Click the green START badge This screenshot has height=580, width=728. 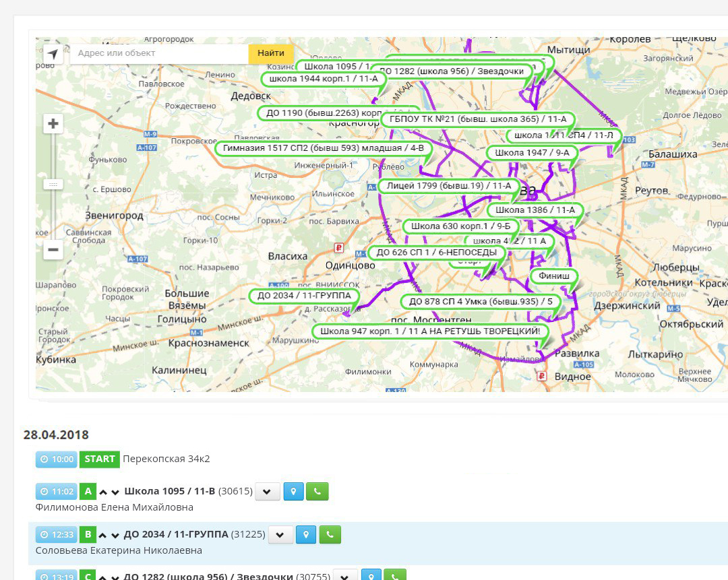pos(99,459)
